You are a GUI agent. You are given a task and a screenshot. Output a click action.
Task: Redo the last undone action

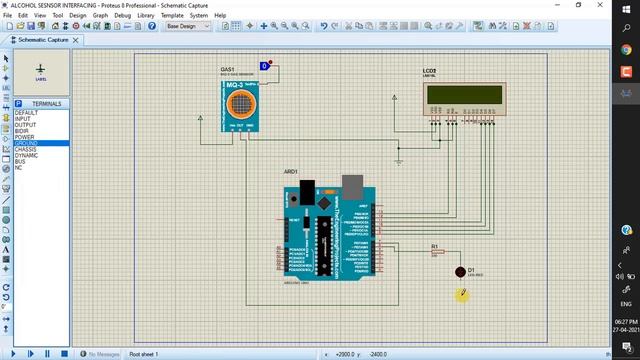tap(334, 26)
